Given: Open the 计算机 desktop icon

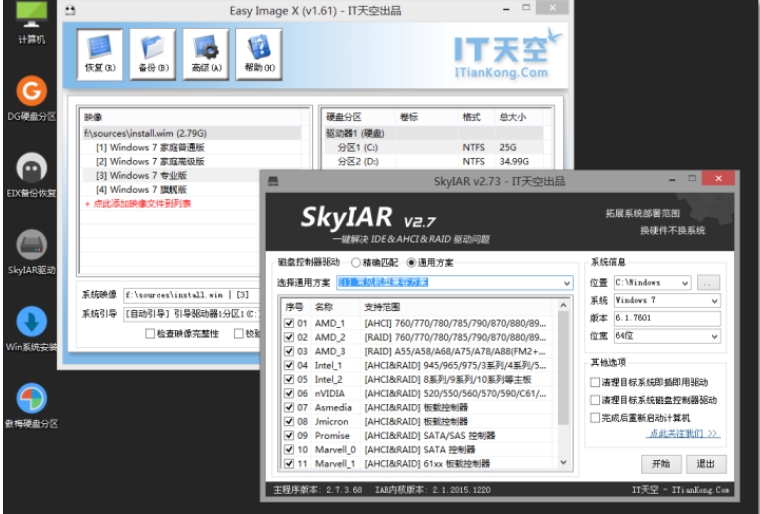Looking at the screenshot, I should point(32,22).
